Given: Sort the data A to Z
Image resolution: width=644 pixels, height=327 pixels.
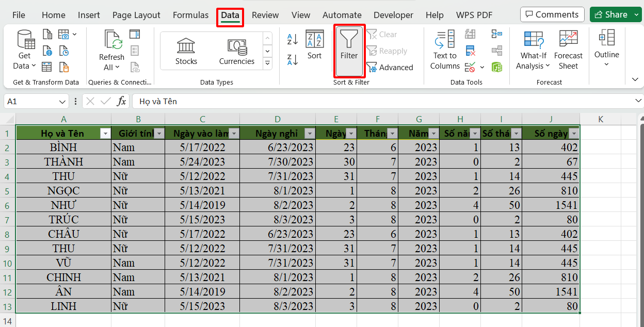Looking at the screenshot, I should coord(292,39).
